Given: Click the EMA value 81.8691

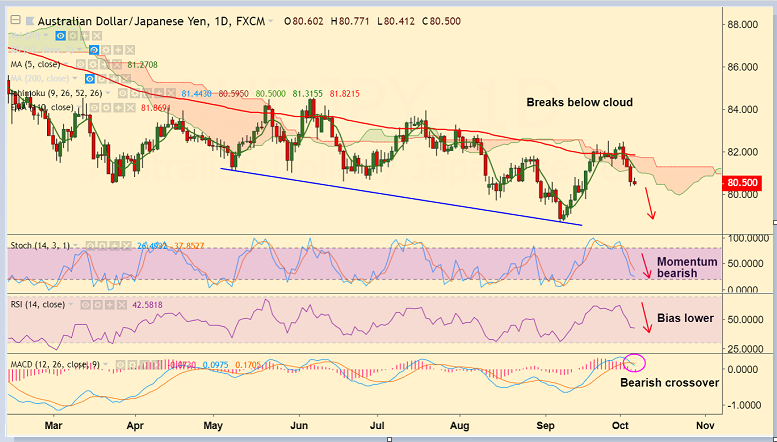Looking at the screenshot, I should [x=156, y=108].
